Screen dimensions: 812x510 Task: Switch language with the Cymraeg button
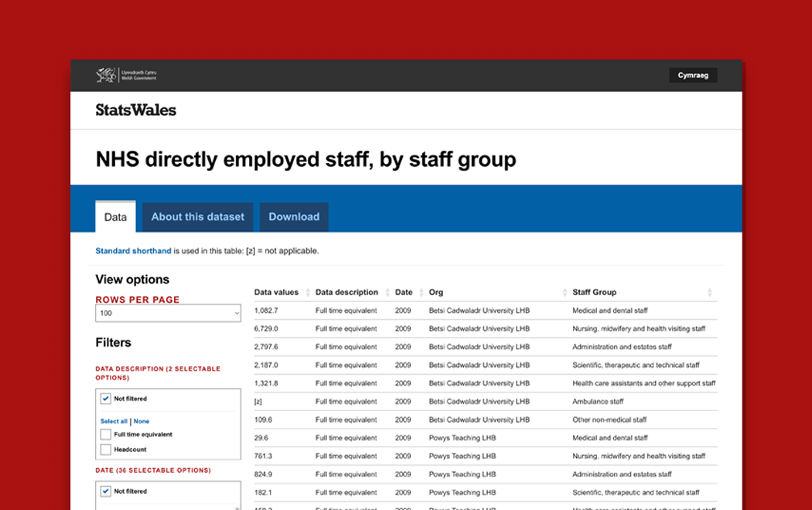(x=693, y=75)
